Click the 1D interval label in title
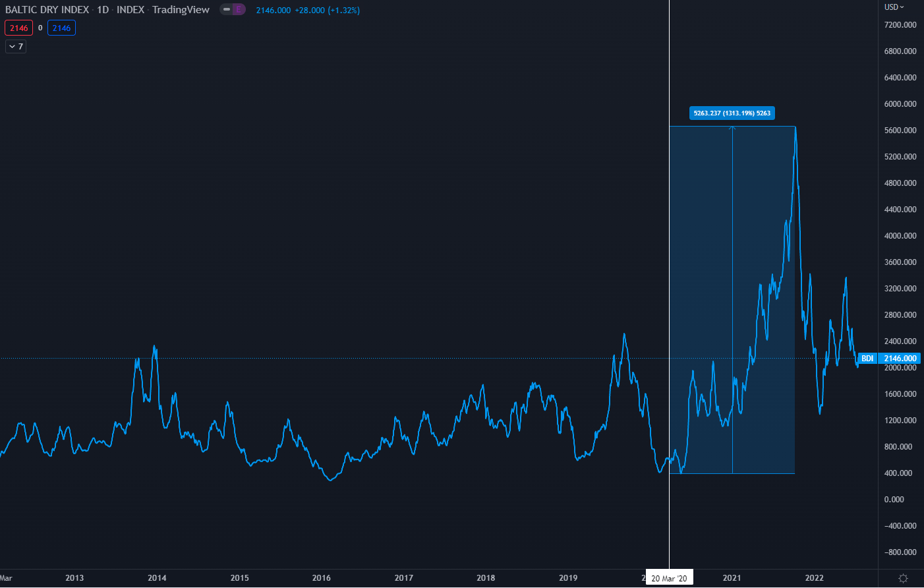 [103, 10]
